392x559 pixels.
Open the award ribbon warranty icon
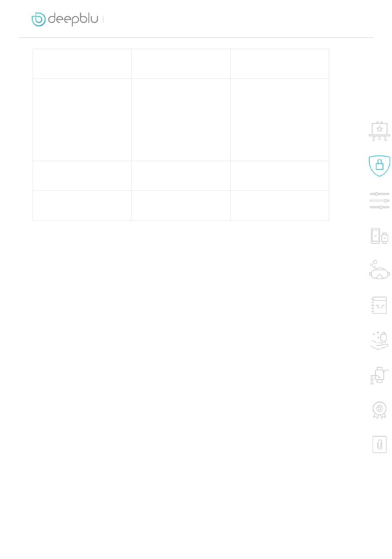[379, 410]
